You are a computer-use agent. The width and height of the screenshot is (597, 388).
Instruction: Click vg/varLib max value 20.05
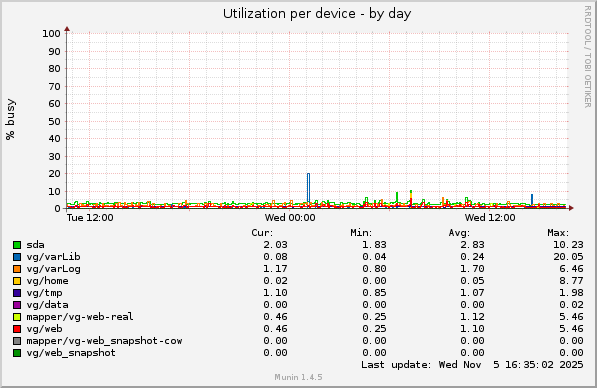click(x=568, y=257)
